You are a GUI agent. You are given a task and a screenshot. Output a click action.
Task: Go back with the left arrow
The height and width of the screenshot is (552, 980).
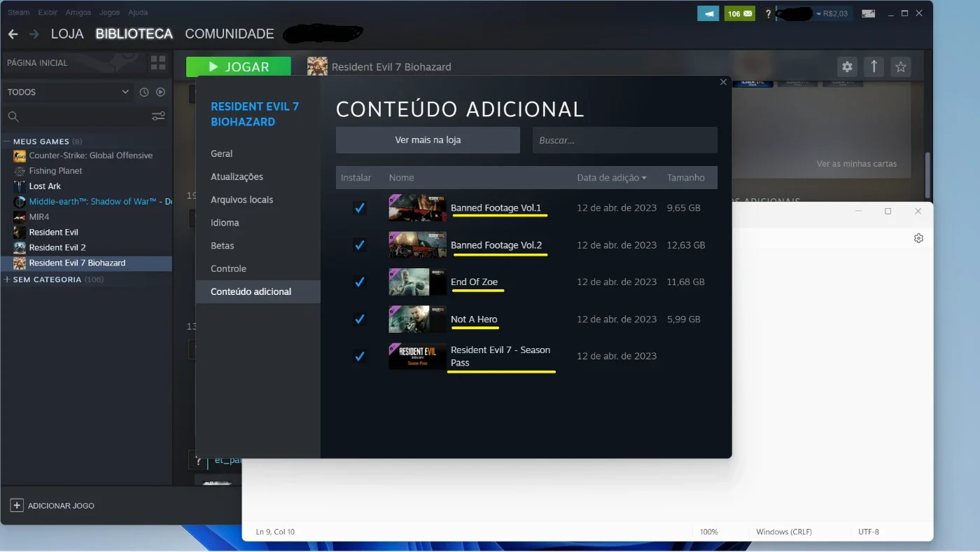[x=13, y=34]
